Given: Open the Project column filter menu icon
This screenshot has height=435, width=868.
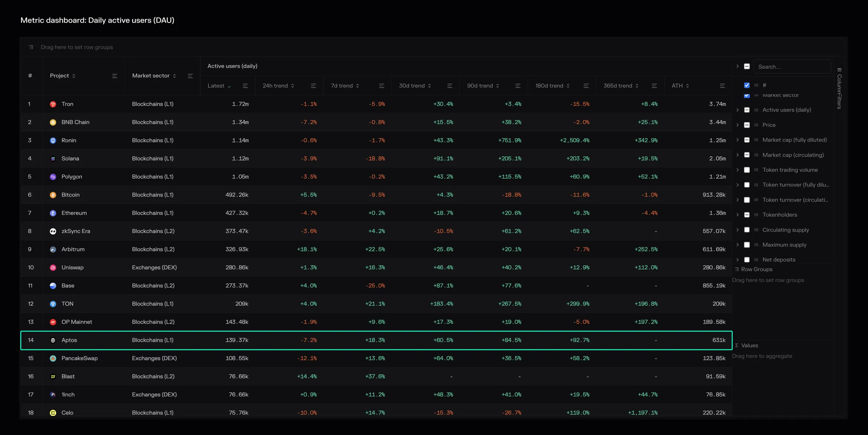Looking at the screenshot, I should 115,76.
